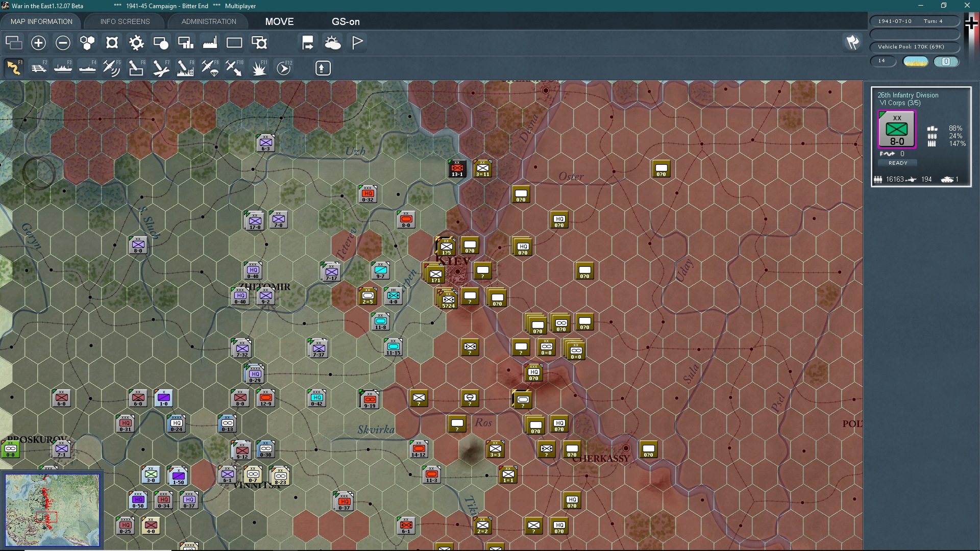This screenshot has width=980, height=551.
Task: Select the HQ 0-32 counter
Action: pyautogui.click(x=367, y=194)
